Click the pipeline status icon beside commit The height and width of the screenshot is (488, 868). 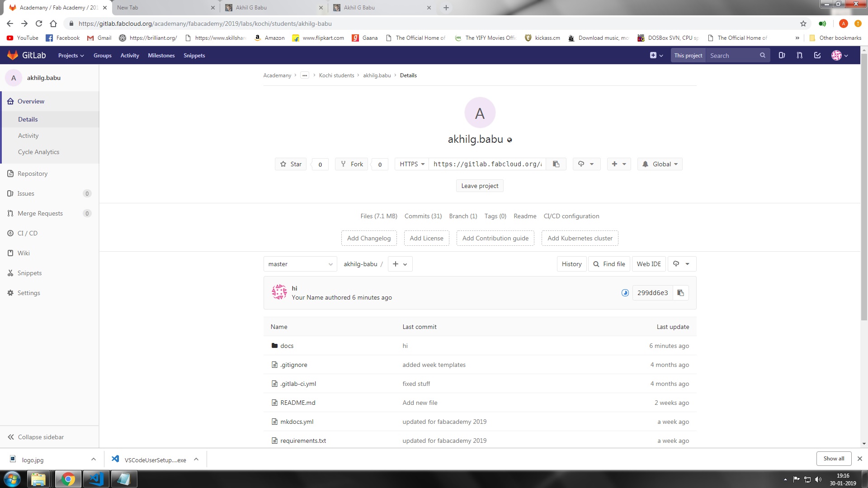point(625,293)
